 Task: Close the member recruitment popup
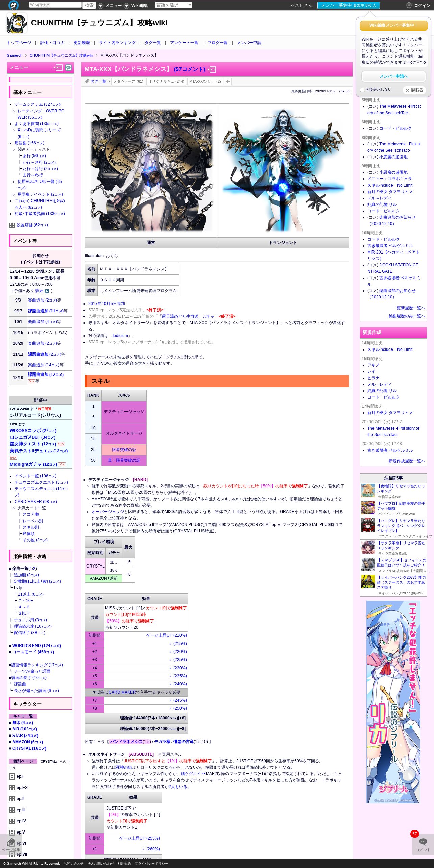[414, 90]
